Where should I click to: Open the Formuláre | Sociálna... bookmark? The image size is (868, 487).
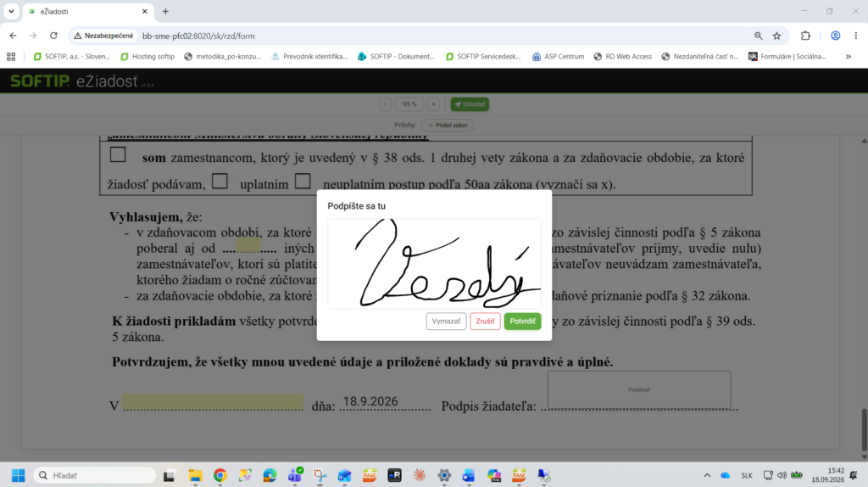[x=787, y=57]
